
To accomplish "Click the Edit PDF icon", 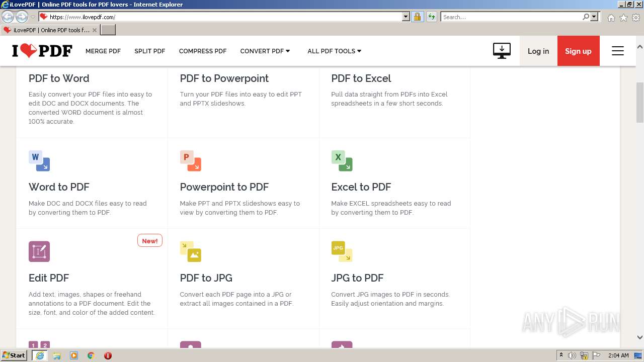I will [39, 251].
